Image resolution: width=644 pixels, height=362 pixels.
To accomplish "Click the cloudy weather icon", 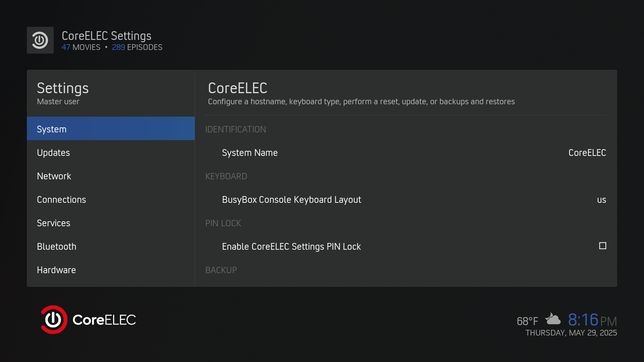I will (553, 319).
